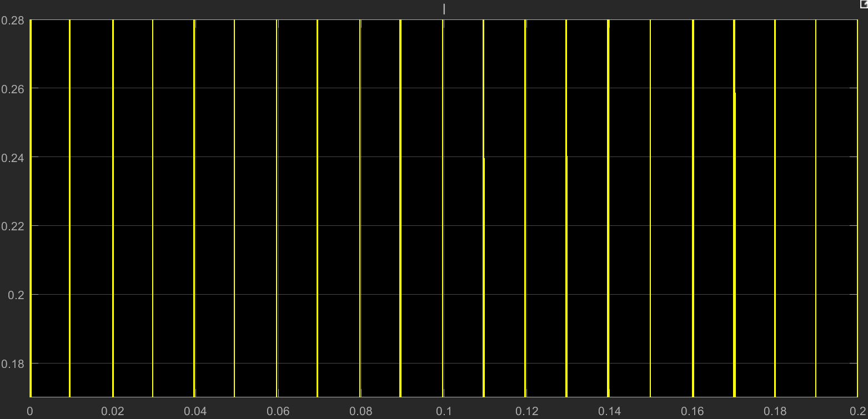
Task: Click the 0.1 label on the x-axis
Action: coord(444,411)
